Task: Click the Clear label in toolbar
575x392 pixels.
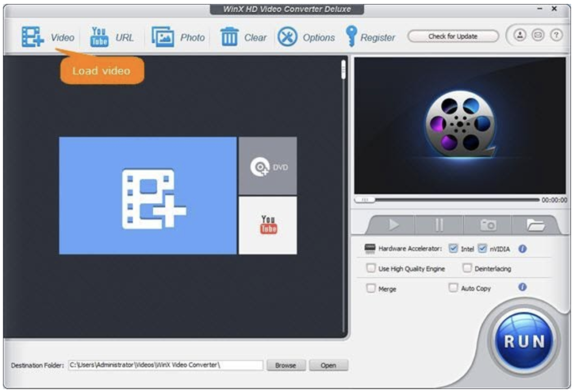Action: (255, 38)
